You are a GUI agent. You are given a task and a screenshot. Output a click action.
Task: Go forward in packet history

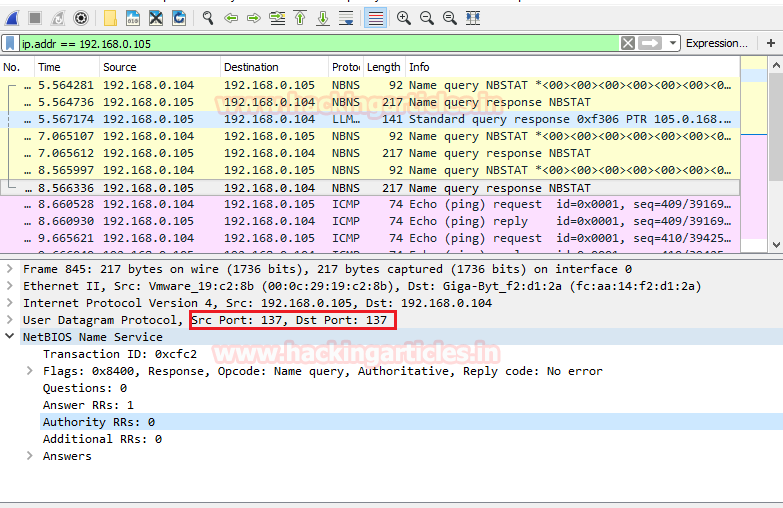click(254, 18)
